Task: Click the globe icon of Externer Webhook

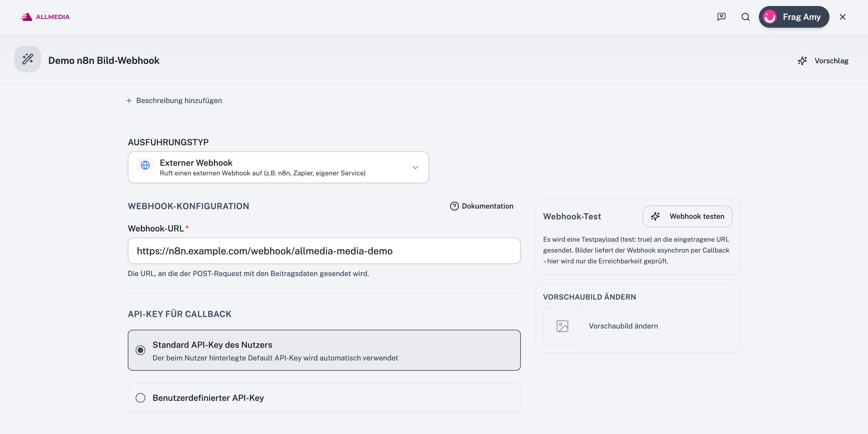Action: point(145,165)
